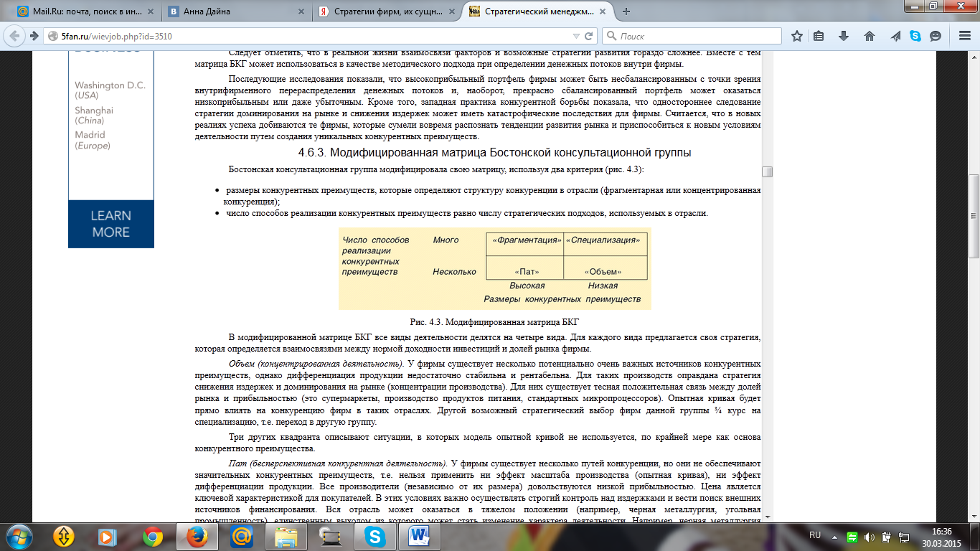Viewport: 980px width, 551px height.
Task: Click the Много row label
Action: click(x=446, y=240)
